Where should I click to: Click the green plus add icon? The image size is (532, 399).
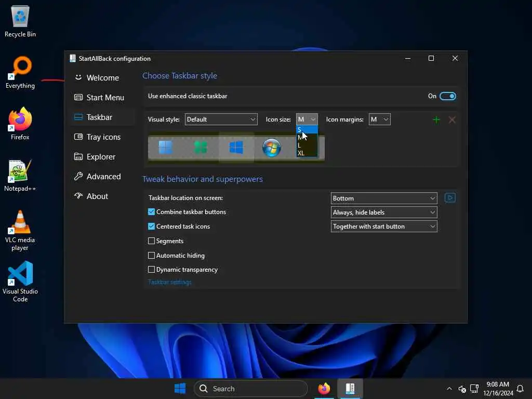pos(436,119)
